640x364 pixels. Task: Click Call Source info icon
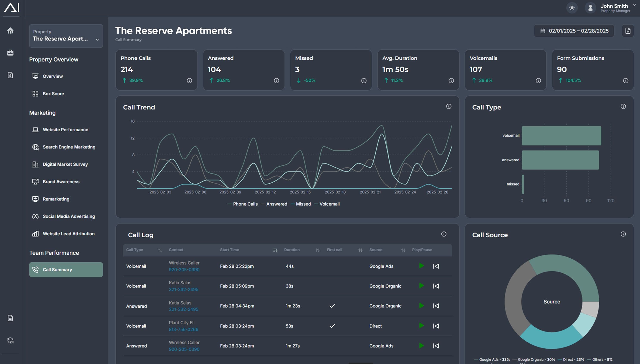click(x=623, y=234)
